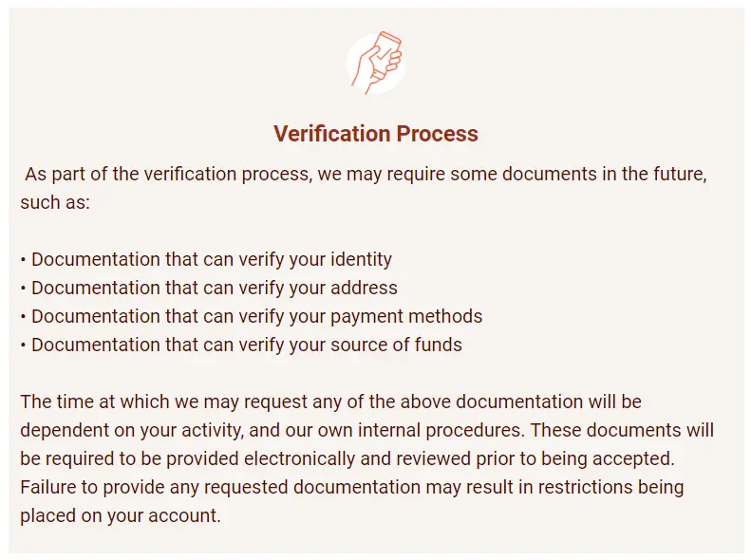Click the "placed on your account" line
The width and height of the screenshot is (751, 560).
pyautogui.click(x=121, y=515)
